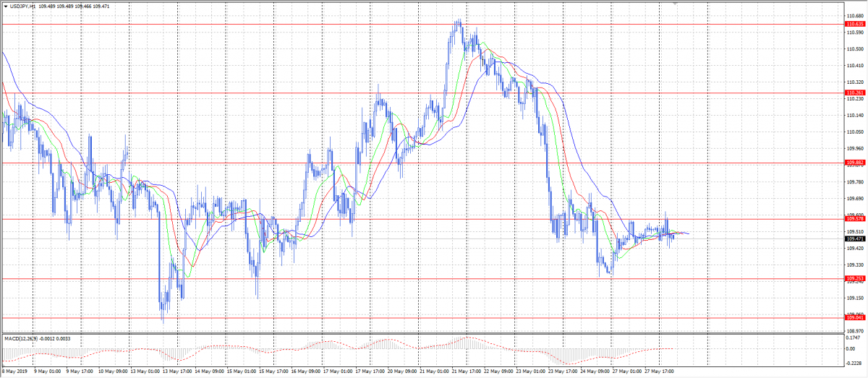Click the 109.150 price scale value
The height and width of the screenshot is (378, 868).
click(856, 298)
